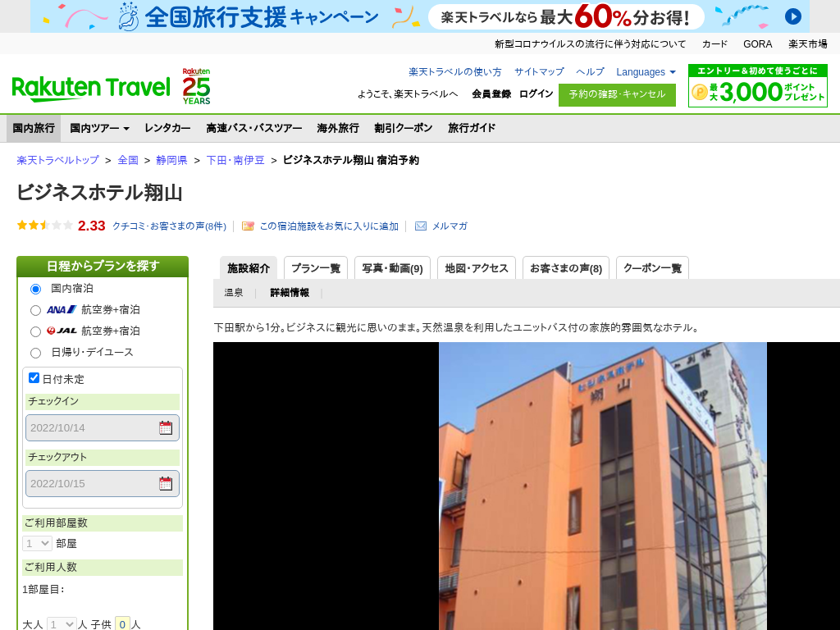
Task: Click the JAL airline logo
Action: pyautogui.click(x=62, y=331)
